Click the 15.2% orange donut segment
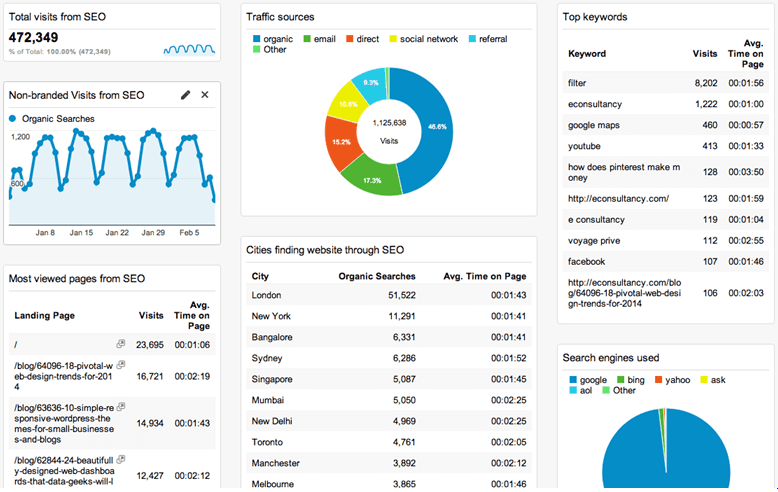The height and width of the screenshot is (492, 778). pos(341,142)
